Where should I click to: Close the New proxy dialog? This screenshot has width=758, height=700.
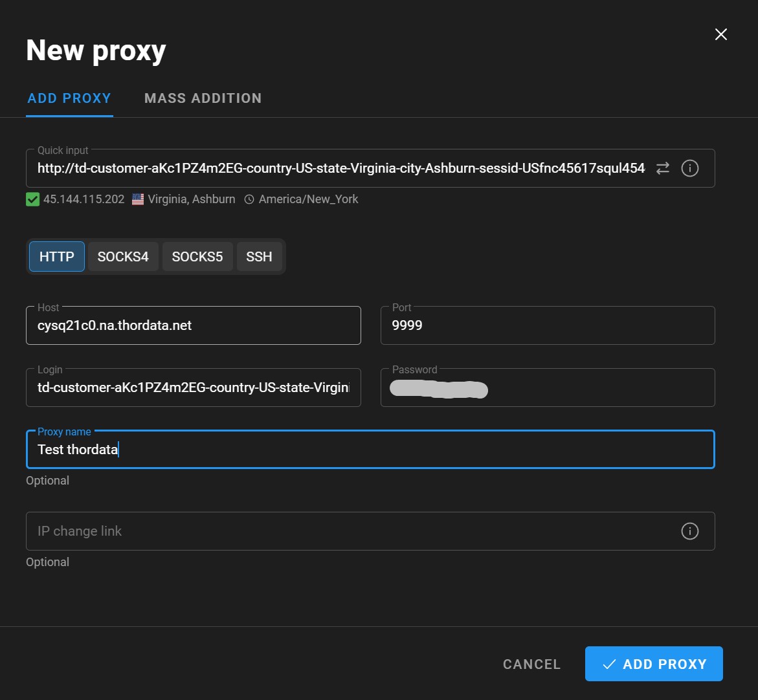[x=720, y=34]
